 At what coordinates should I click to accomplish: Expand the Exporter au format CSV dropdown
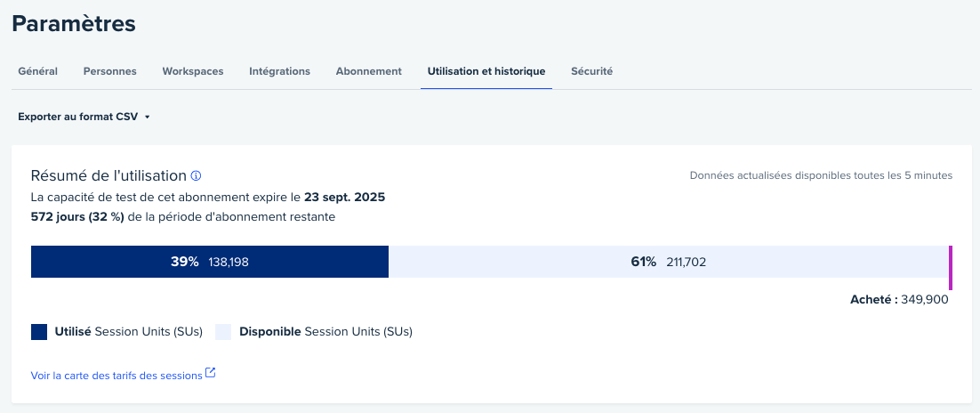click(84, 117)
